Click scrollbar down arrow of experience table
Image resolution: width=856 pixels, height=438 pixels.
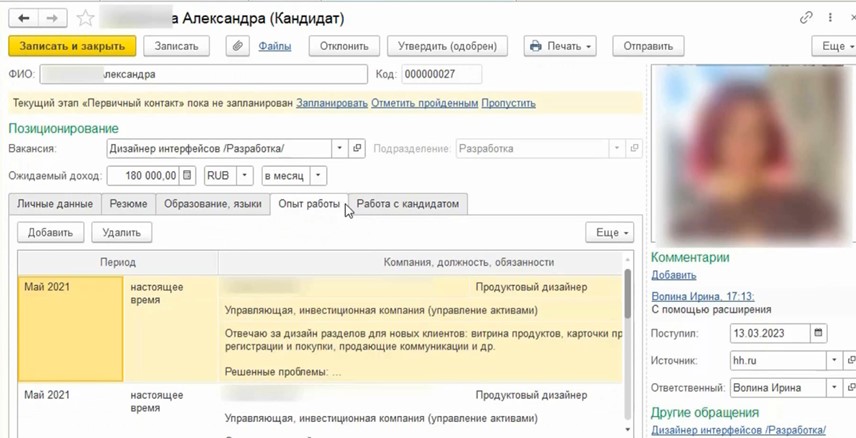pyautogui.click(x=628, y=430)
